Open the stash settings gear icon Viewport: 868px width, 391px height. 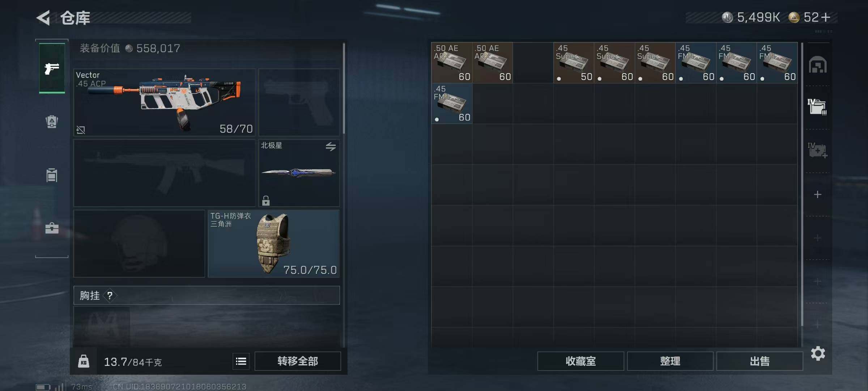point(818,353)
